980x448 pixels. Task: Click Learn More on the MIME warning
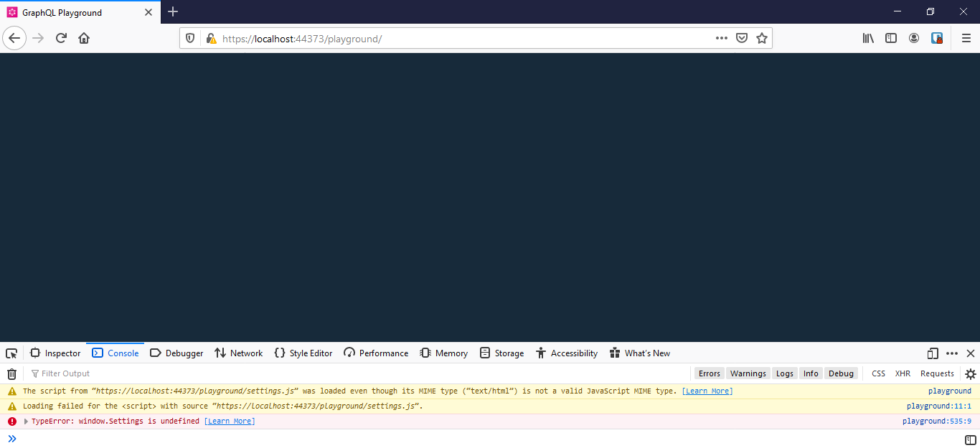(x=707, y=391)
